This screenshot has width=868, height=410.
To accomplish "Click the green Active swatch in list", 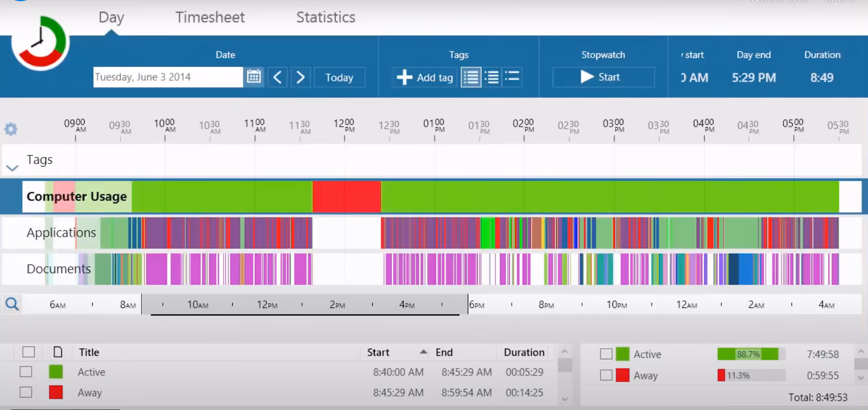I will tap(55, 371).
